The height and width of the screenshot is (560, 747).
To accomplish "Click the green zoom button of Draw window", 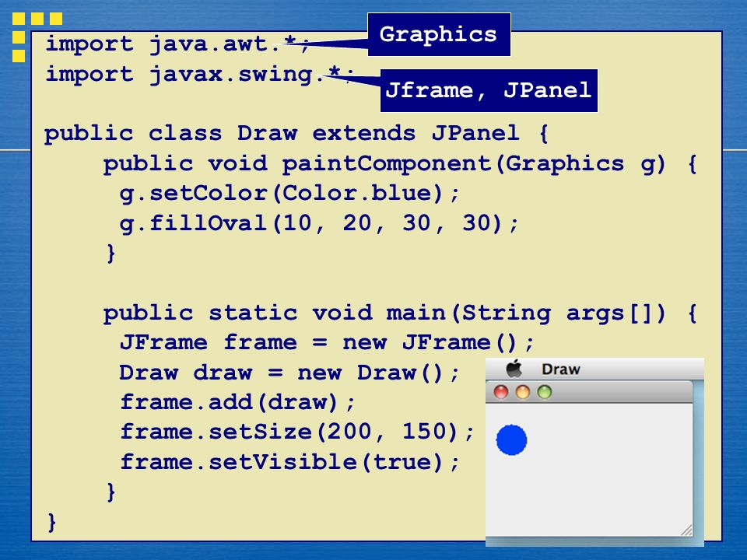I will pyautogui.click(x=545, y=392).
